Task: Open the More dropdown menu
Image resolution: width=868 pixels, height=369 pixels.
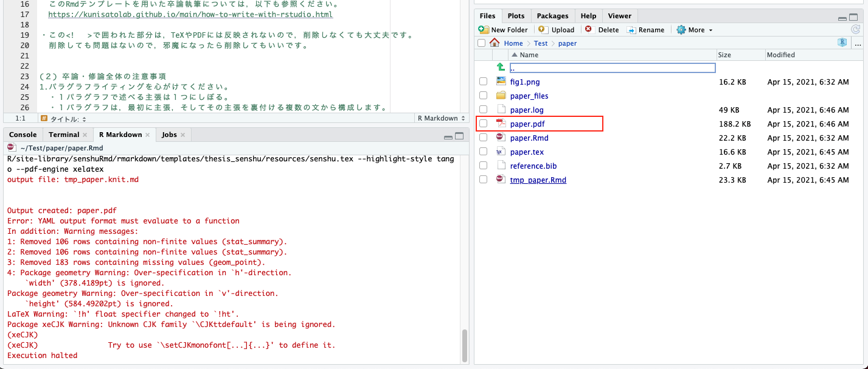Action: 695,30
